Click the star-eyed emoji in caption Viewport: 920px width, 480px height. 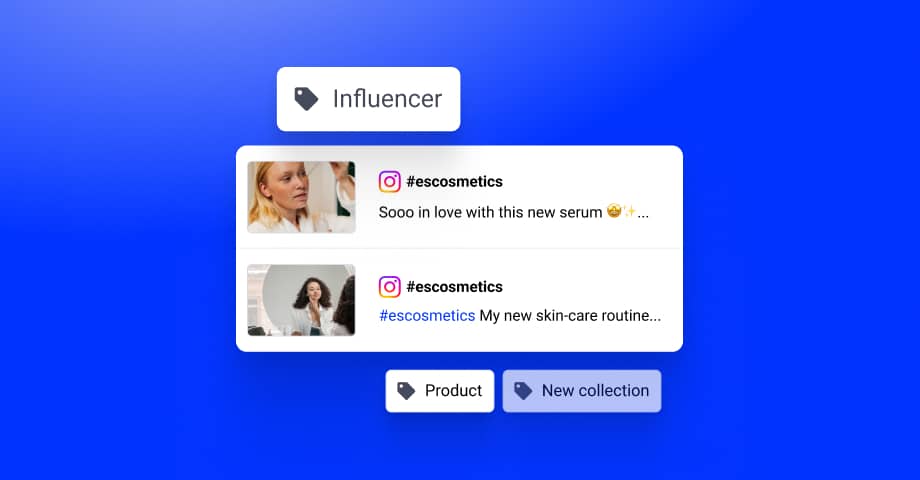(614, 211)
